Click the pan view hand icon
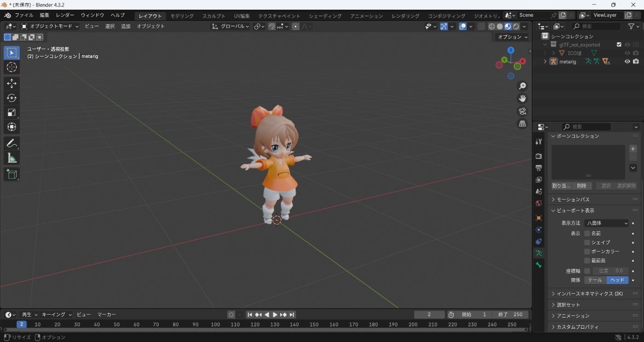Screen dimensions: 644x342 click(x=523, y=99)
